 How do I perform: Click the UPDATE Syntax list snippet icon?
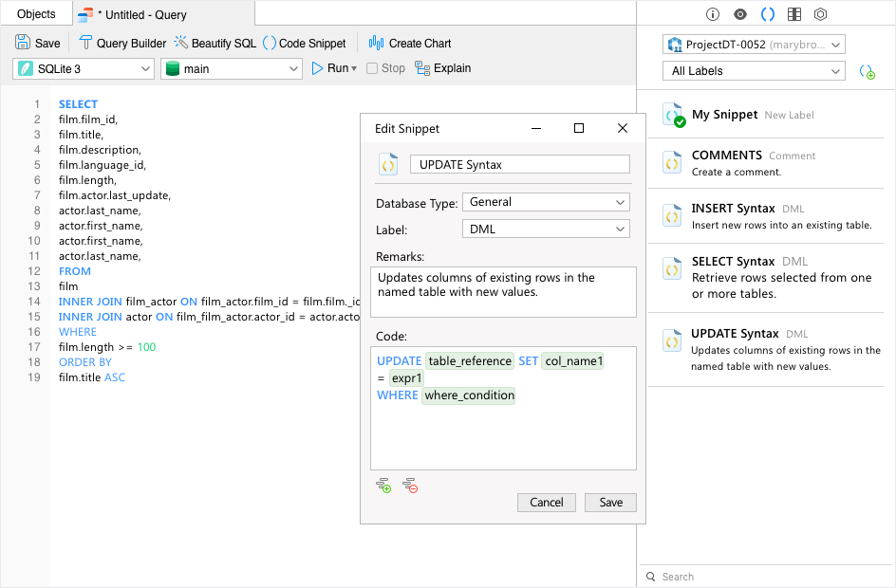pyautogui.click(x=672, y=340)
